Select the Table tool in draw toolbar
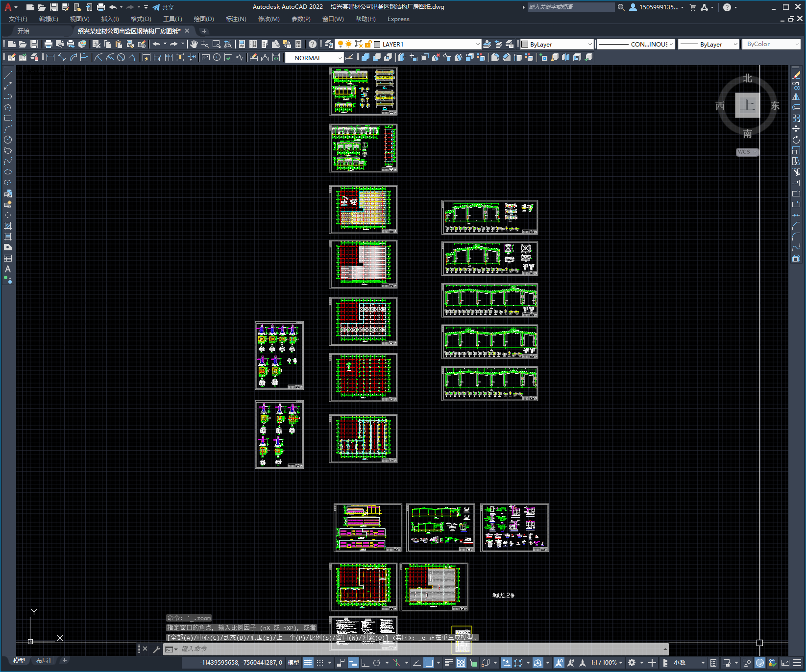 click(x=8, y=258)
